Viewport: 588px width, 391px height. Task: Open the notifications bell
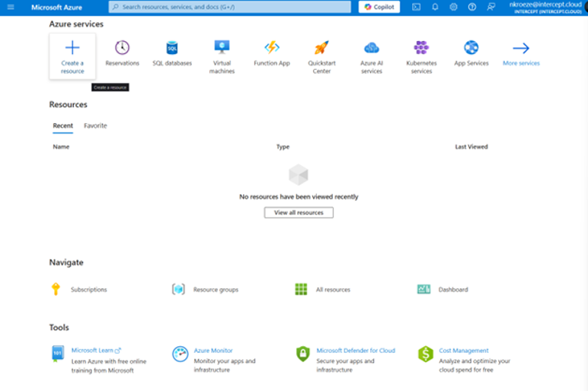(x=435, y=7)
